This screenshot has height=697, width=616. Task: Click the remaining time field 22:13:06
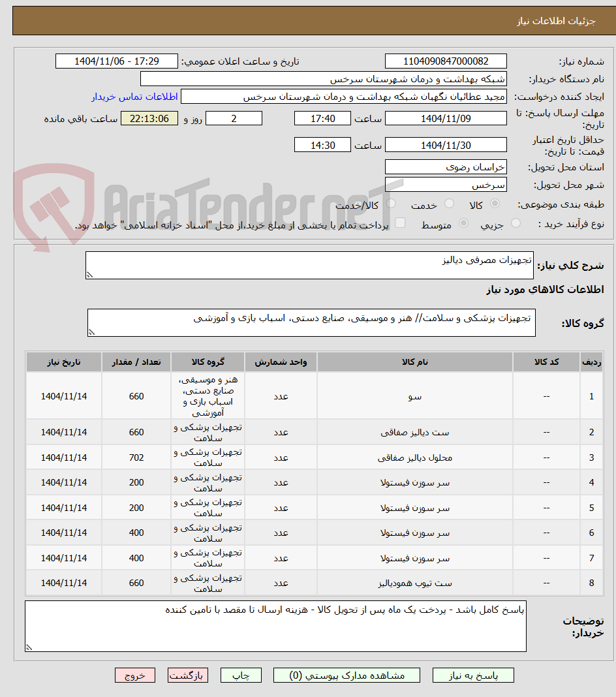tap(149, 119)
